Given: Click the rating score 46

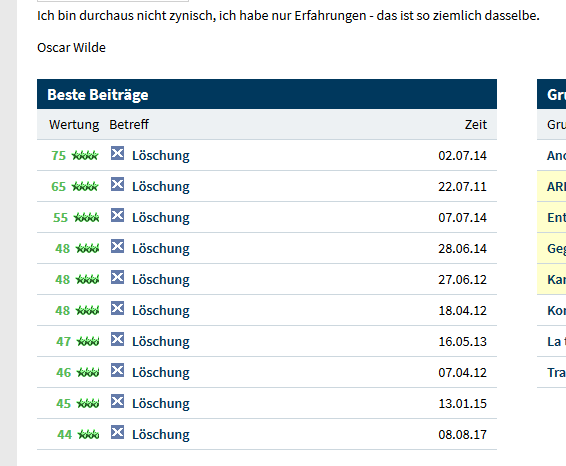Looking at the screenshot, I should (64, 373).
